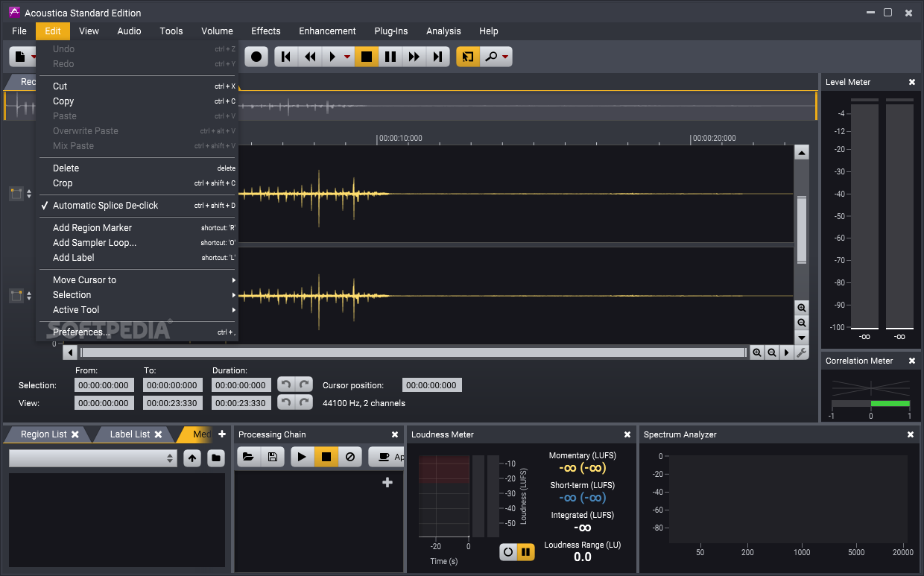Open the Enhancement menu
This screenshot has width=924, height=576.
click(327, 31)
